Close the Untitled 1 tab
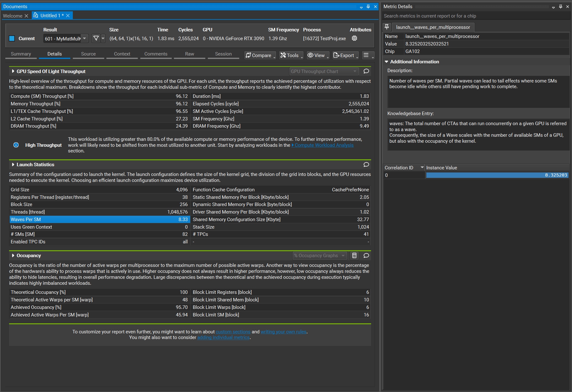 pyautogui.click(x=68, y=15)
